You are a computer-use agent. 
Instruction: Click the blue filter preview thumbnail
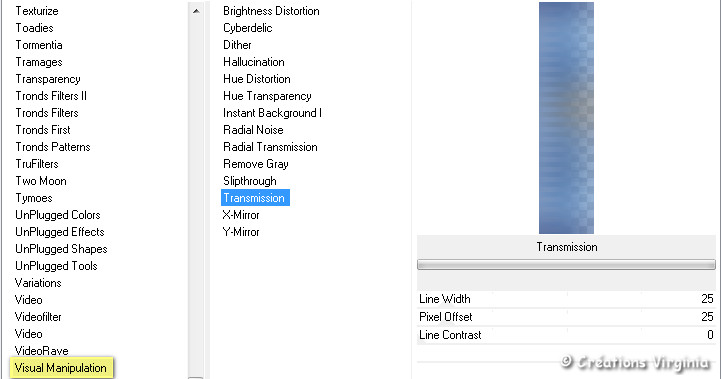(x=566, y=118)
